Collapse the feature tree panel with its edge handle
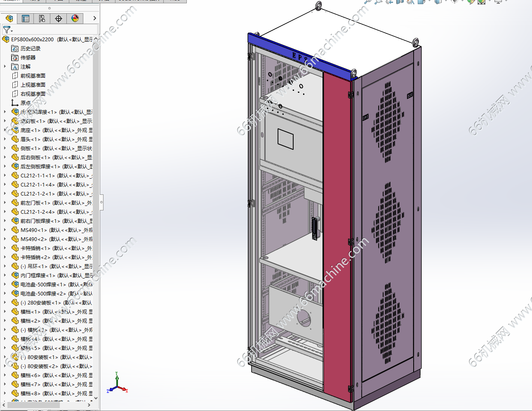Screen dimensions: 532x411 [x=101, y=202]
